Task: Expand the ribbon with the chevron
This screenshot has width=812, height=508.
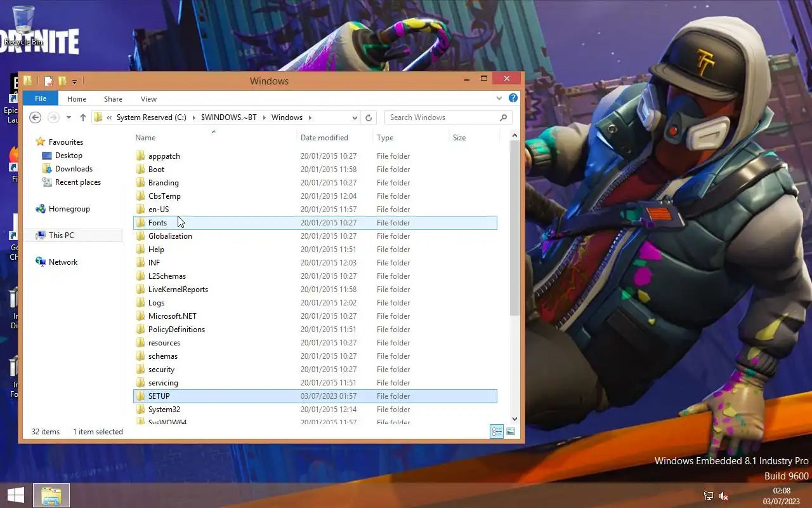Action: point(499,98)
